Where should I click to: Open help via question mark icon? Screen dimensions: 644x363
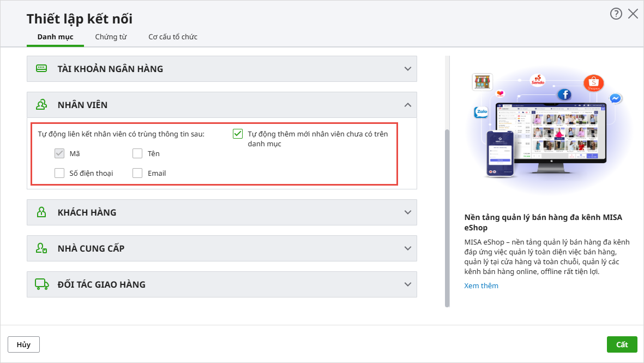tap(616, 14)
